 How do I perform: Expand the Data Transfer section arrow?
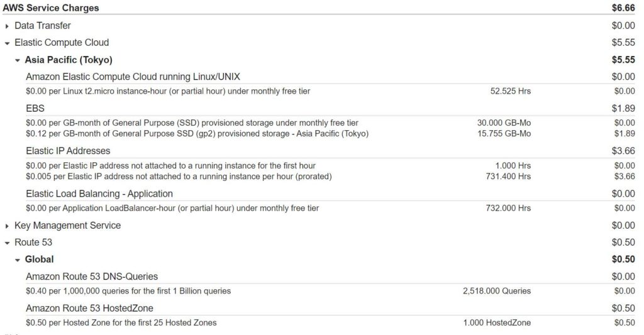pos(7,26)
